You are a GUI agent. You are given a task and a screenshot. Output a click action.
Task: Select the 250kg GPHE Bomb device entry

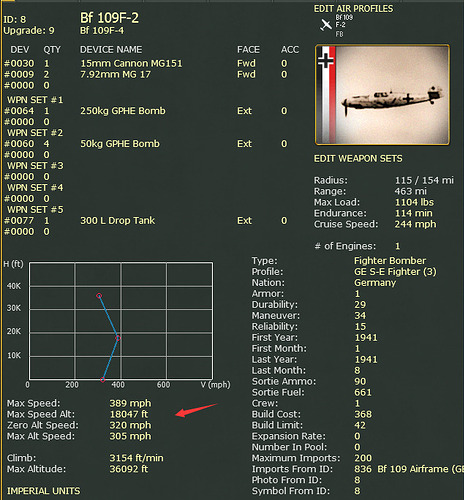tap(123, 111)
